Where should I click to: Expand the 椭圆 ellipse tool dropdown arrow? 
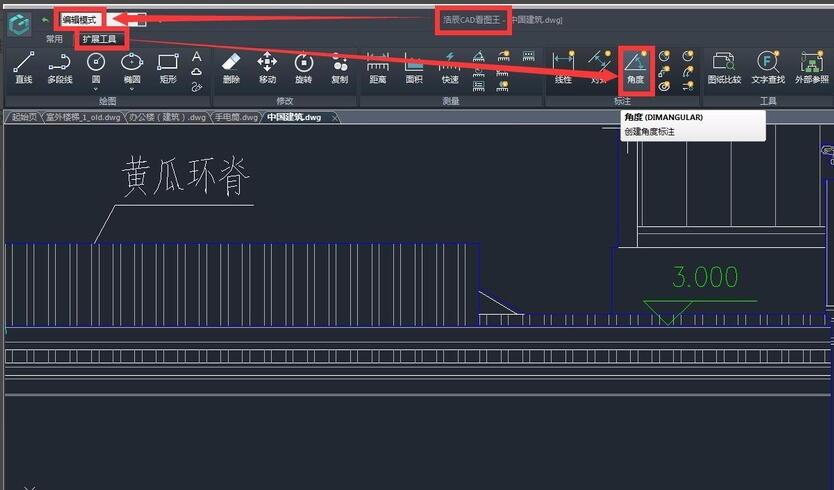[132, 88]
